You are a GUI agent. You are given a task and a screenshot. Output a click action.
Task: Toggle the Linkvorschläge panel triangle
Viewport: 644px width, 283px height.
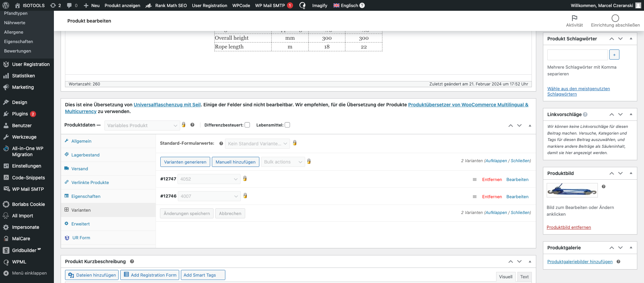tap(631, 114)
